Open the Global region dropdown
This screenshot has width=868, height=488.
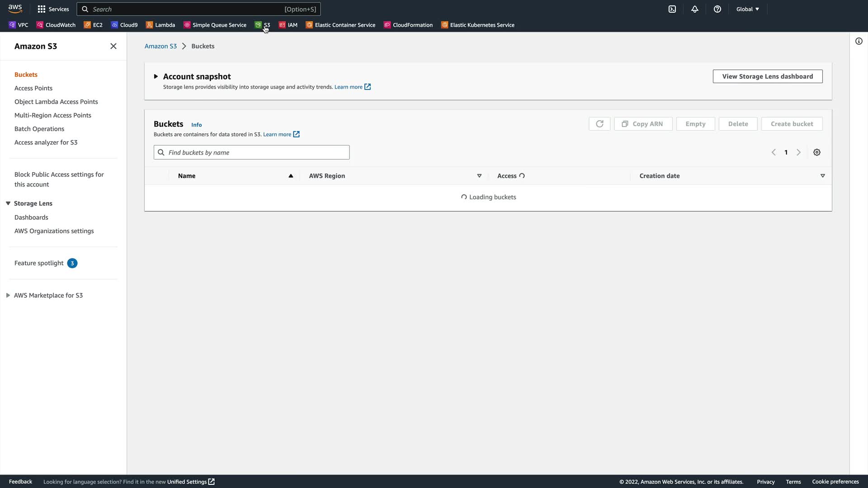pos(748,9)
